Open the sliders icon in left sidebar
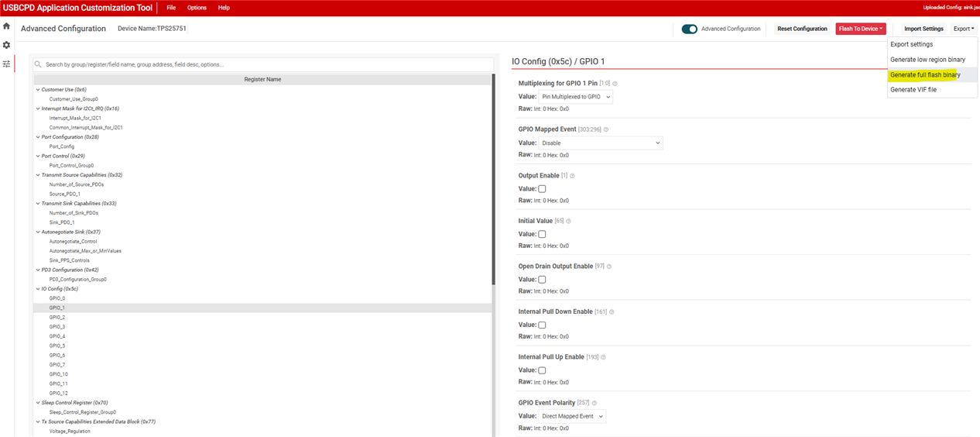This screenshot has height=437, width=980. (6, 64)
